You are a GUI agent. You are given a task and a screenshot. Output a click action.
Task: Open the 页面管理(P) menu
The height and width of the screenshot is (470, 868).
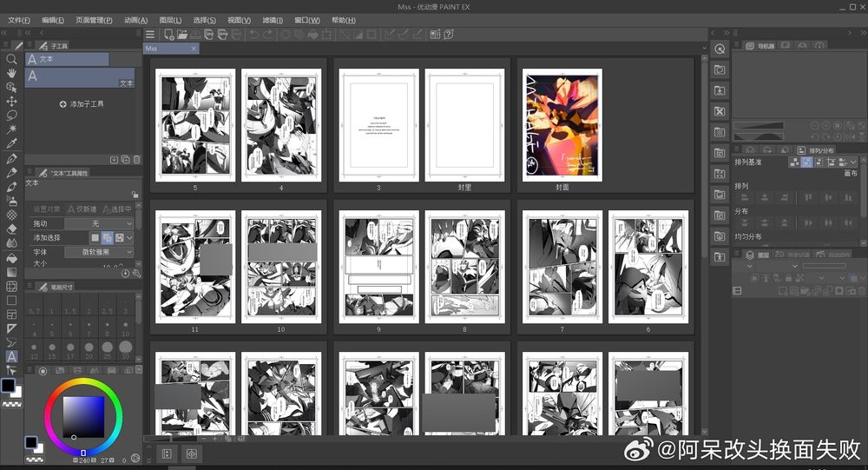[x=94, y=20]
